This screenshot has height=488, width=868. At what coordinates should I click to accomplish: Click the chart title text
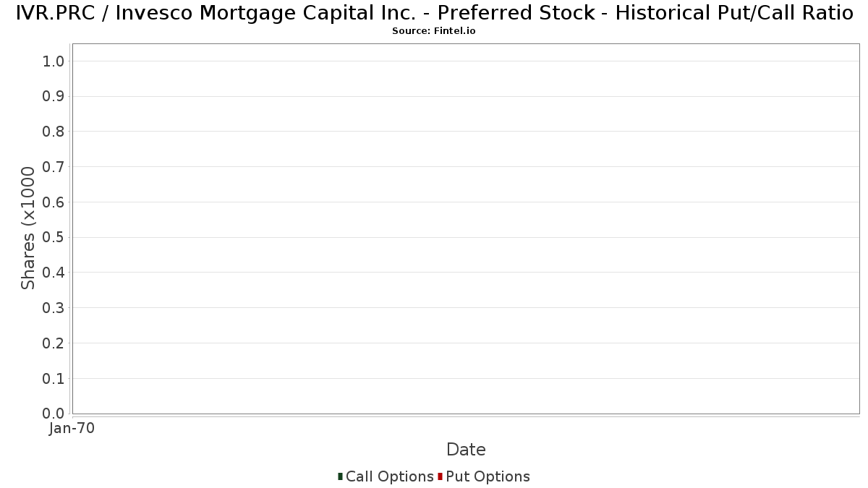[434, 13]
